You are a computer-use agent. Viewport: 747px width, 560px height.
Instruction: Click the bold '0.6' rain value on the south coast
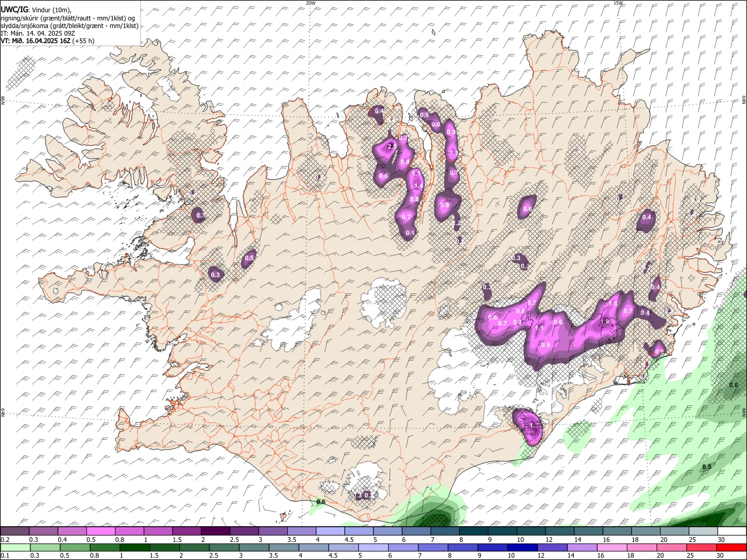[x=320, y=502]
